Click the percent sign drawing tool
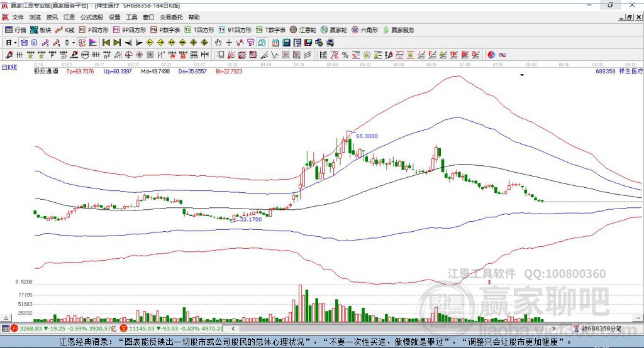 tap(345, 55)
